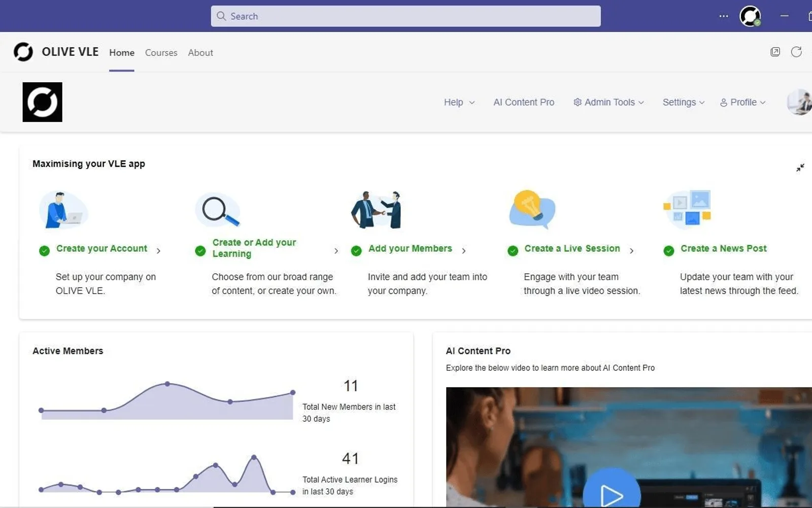Click the arrow next to Create a Live Session
Screen dimensions: 812x508
[632, 250]
